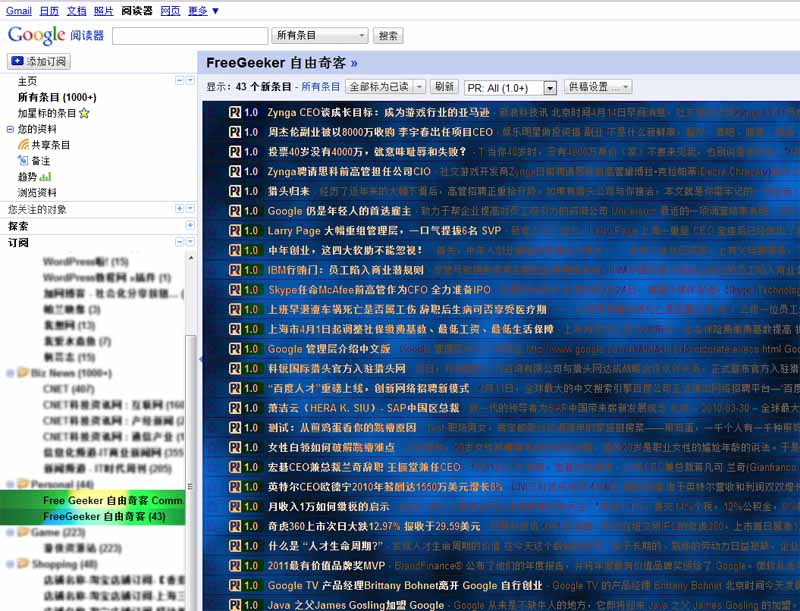Toggle the Personal folder expander

point(10,484)
